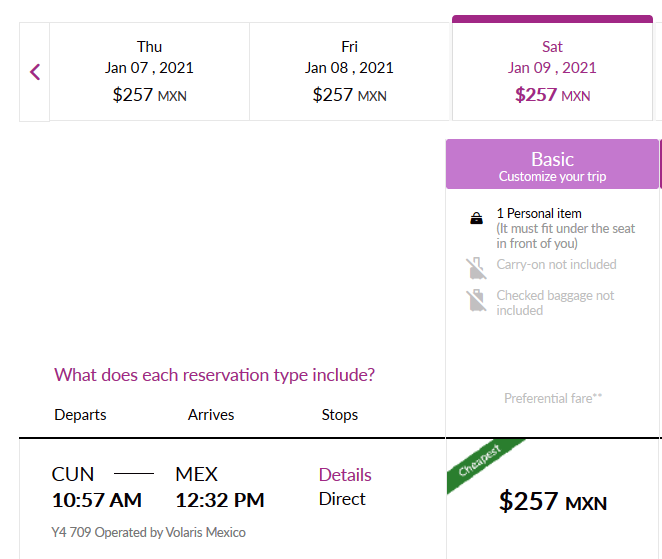Click the carry-on not included icon

pyautogui.click(x=476, y=268)
